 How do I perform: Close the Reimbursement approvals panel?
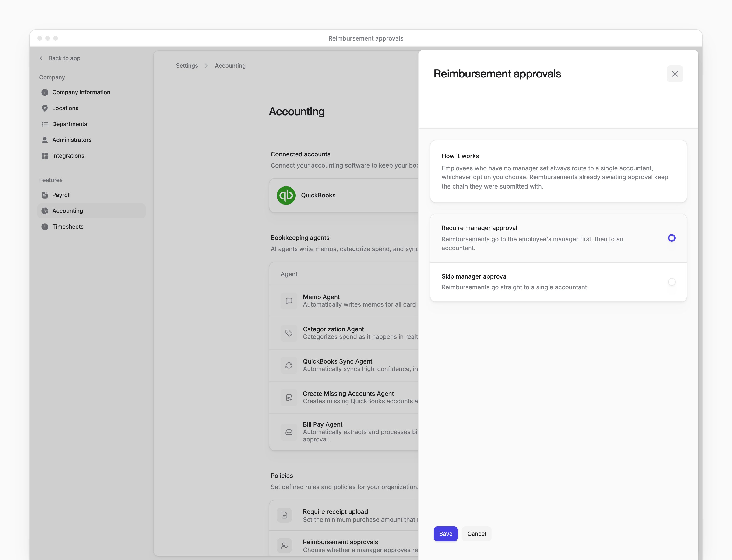pos(675,74)
